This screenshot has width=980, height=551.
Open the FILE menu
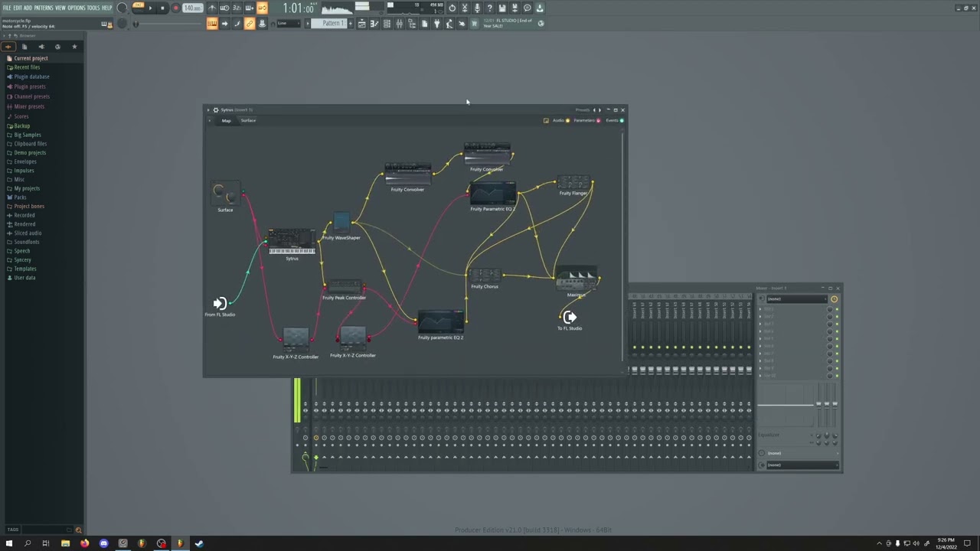point(7,8)
